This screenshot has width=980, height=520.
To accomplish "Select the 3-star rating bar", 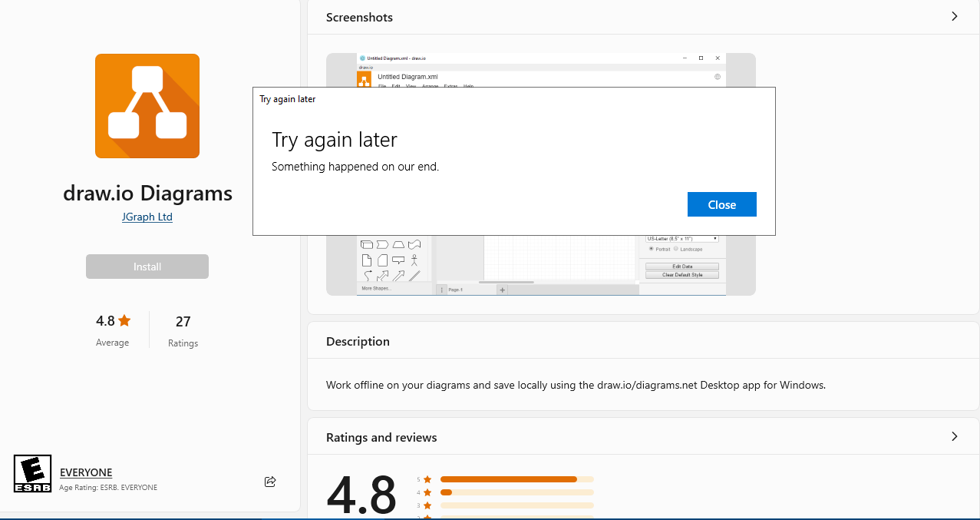I will click(x=516, y=505).
